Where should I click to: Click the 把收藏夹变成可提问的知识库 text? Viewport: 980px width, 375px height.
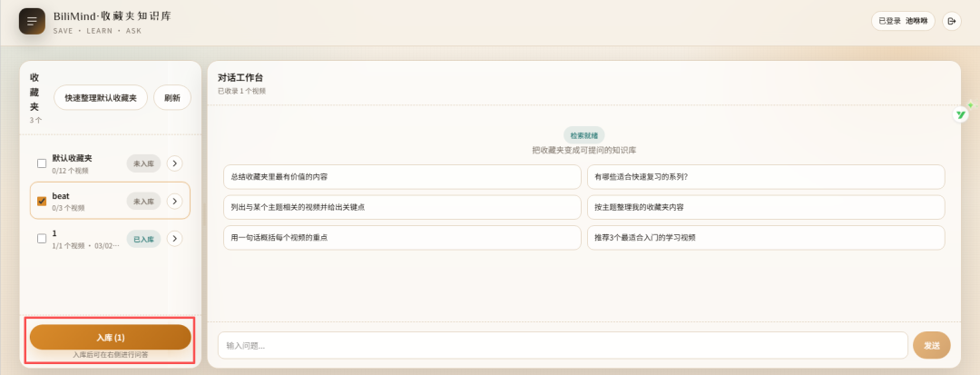[583, 151]
